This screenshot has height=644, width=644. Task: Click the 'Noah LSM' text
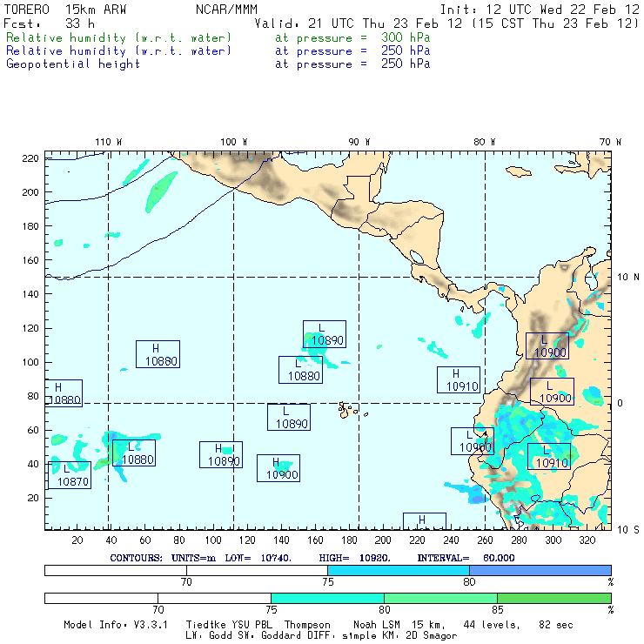coord(377,625)
